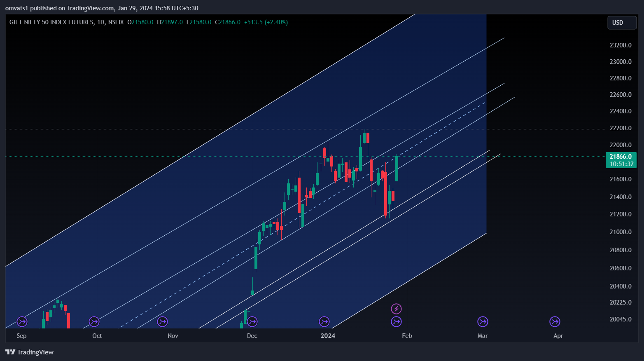The width and height of the screenshot is (644, 361).
Task: Click the Dec label on time axis
Action: 252,336
